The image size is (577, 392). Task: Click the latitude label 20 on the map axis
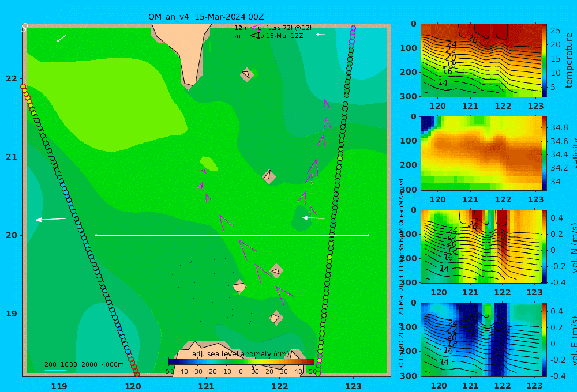coord(12,235)
